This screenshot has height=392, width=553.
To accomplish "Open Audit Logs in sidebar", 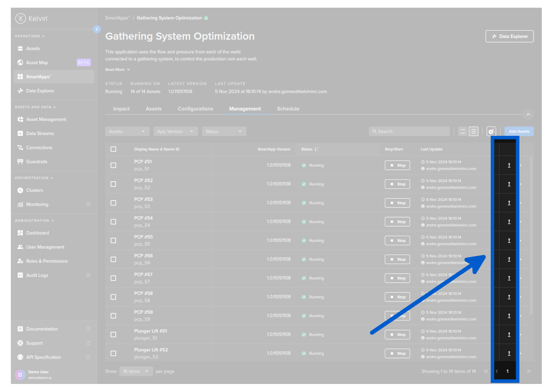I will [x=37, y=275].
